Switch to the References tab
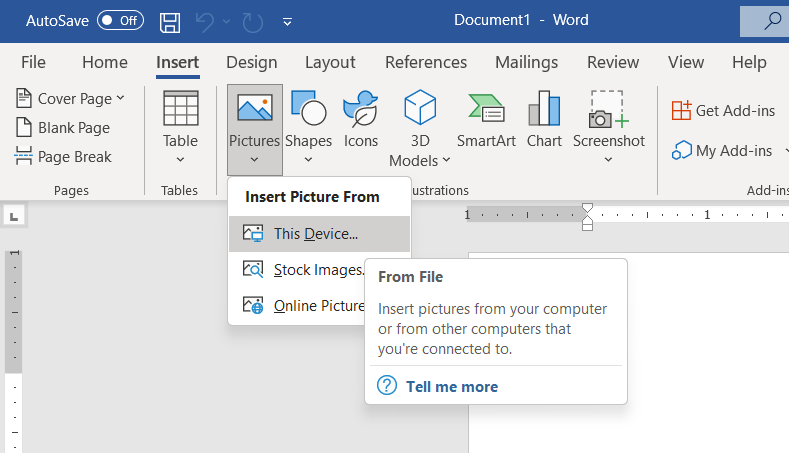 [x=426, y=62]
